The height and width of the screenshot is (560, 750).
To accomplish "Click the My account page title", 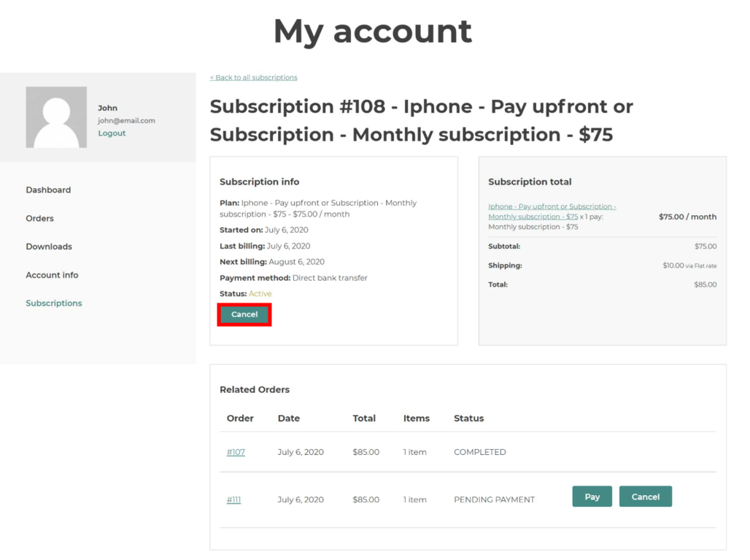I will 372,31.
